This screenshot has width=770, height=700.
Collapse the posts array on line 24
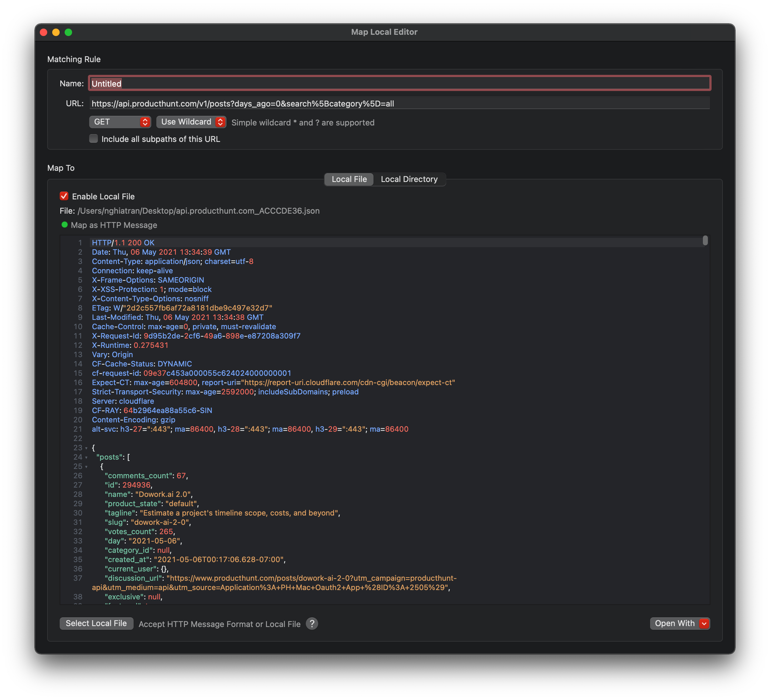(x=86, y=457)
